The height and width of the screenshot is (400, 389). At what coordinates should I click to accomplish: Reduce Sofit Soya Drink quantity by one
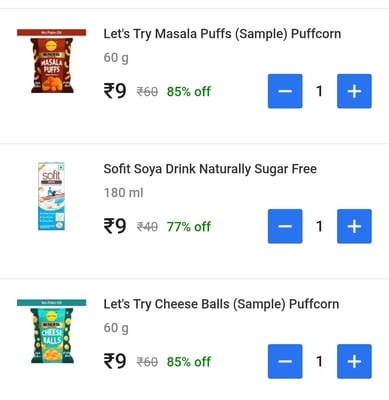click(x=285, y=226)
